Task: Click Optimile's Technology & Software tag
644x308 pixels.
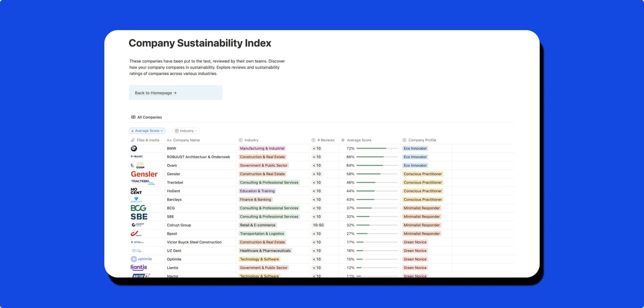Action: point(260,259)
